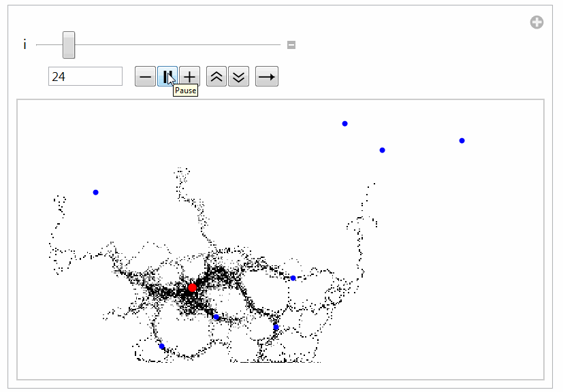The width and height of the screenshot is (563, 392).
Task: Click the slider thumb for variable i
Action: coord(68,45)
